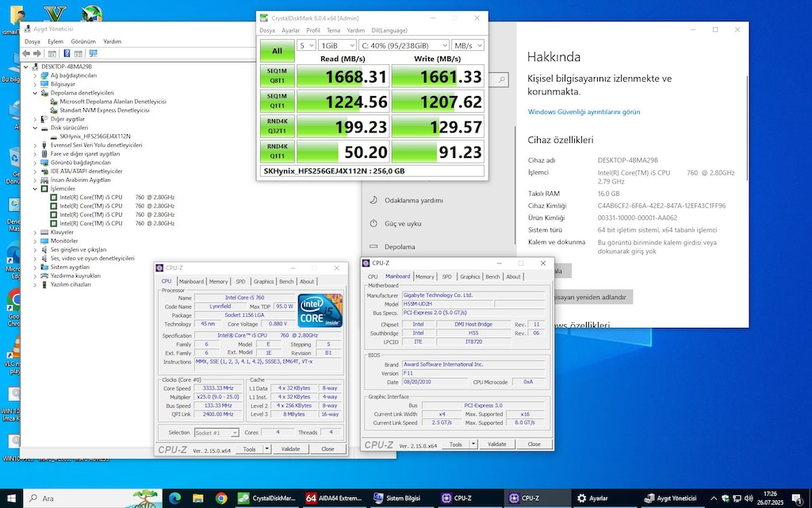
Task: Open Eylem menu in Device Manager
Action: point(56,41)
